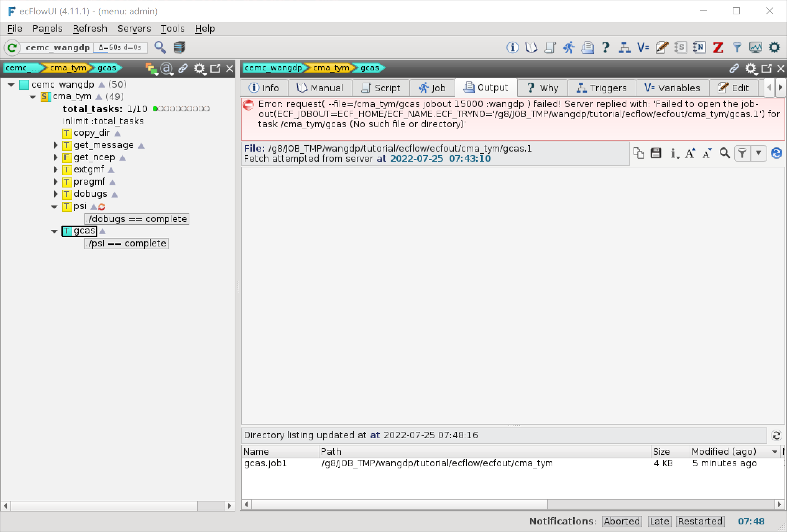Copy output file path icon
The height and width of the screenshot is (532, 787).
click(x=639, y=153)
